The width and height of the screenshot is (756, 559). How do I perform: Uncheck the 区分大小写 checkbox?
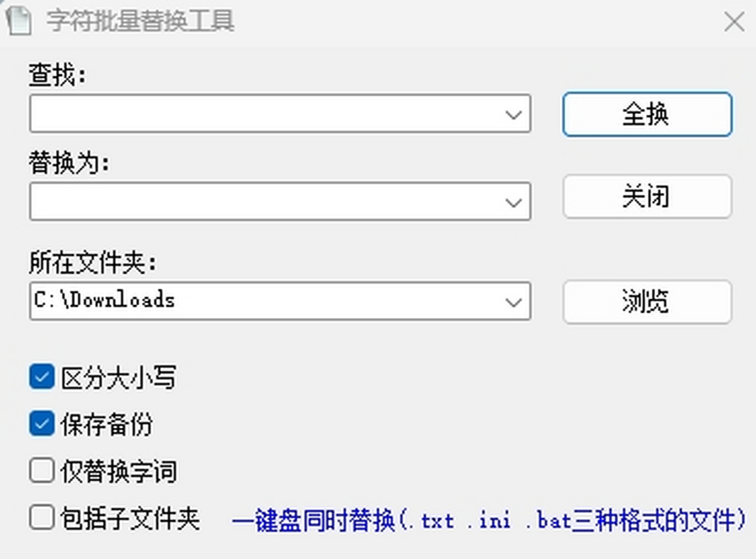click(x=42, y=377)
